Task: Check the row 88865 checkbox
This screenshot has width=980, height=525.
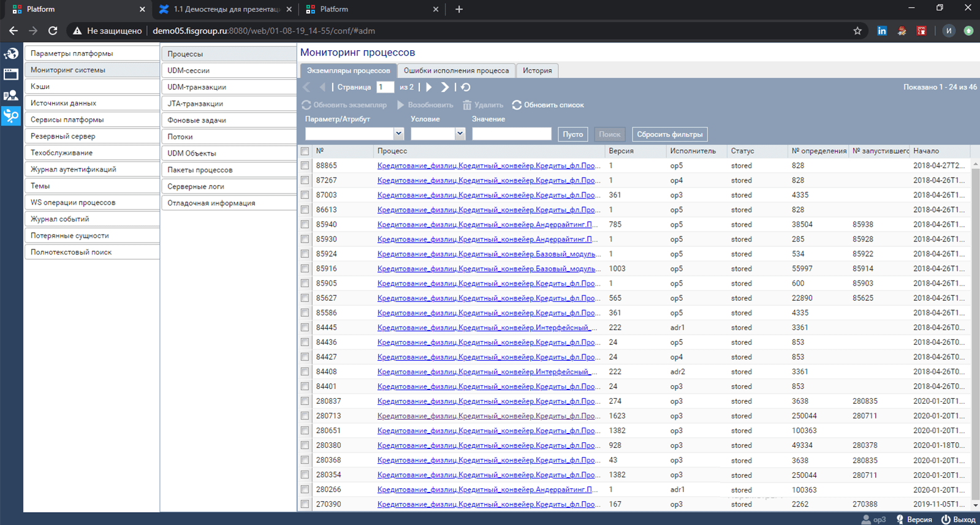Action: pyautogui.click(x=305, y=165)
